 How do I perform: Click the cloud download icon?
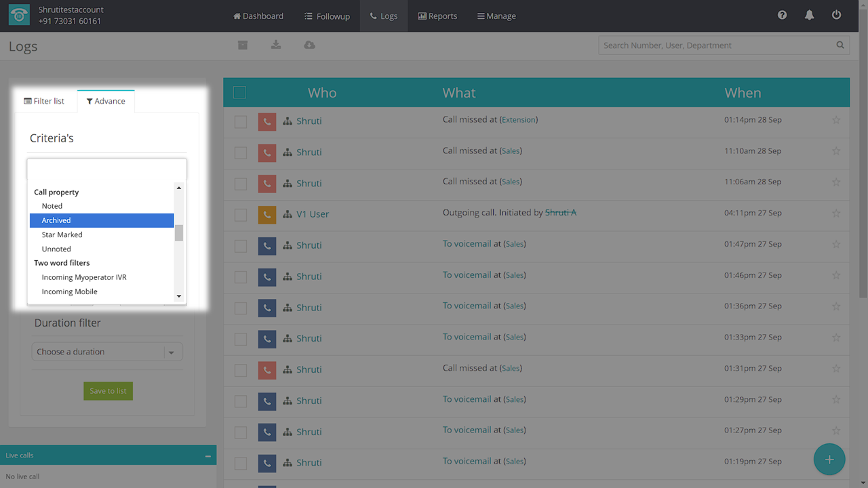(309, 45)
